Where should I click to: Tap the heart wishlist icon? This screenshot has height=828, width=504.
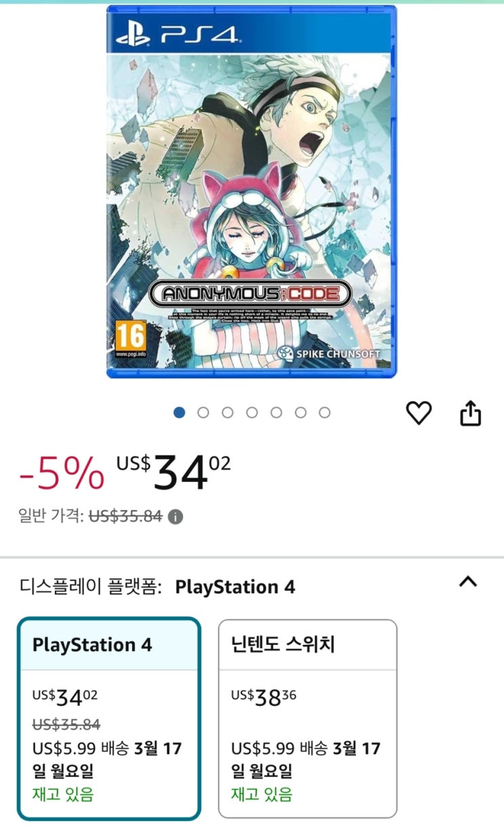tap(419, 413)
